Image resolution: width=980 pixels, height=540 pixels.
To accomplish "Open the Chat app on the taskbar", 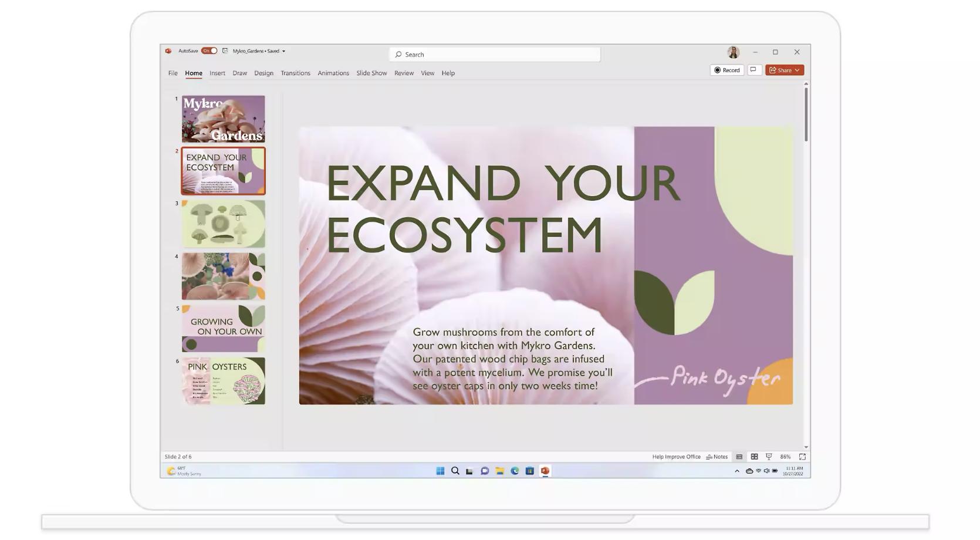I will tap(485, 471).
